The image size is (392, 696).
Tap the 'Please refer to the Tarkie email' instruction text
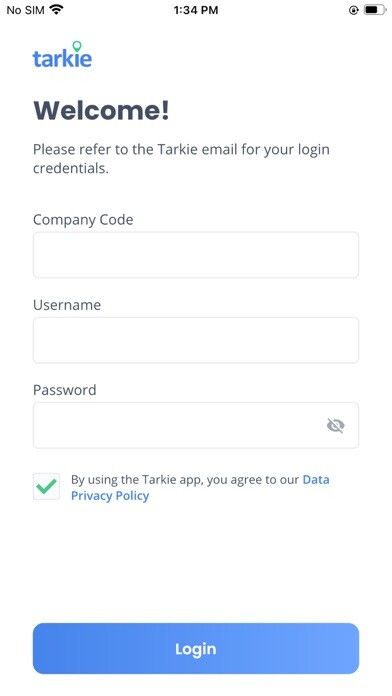coord(181,159)
